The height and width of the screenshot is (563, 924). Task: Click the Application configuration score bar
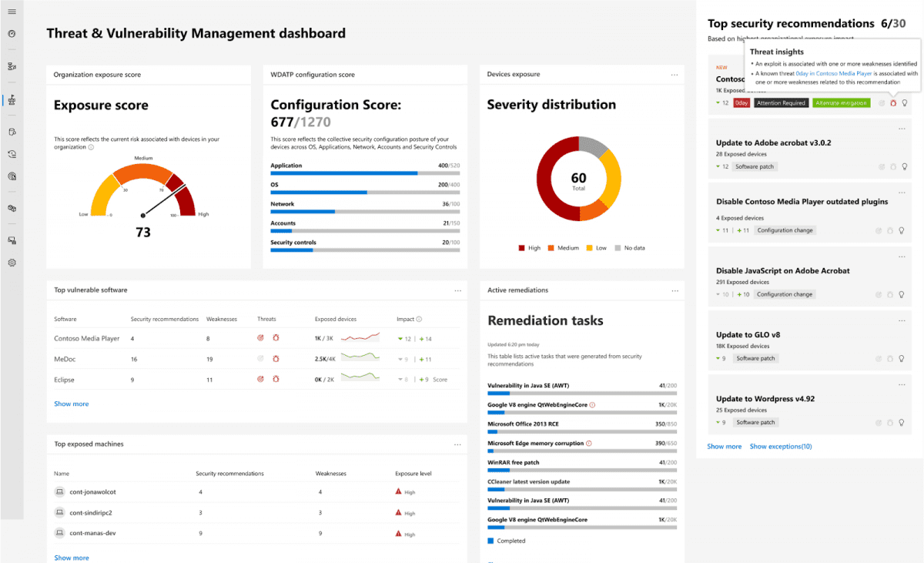[x=365, y=173]
